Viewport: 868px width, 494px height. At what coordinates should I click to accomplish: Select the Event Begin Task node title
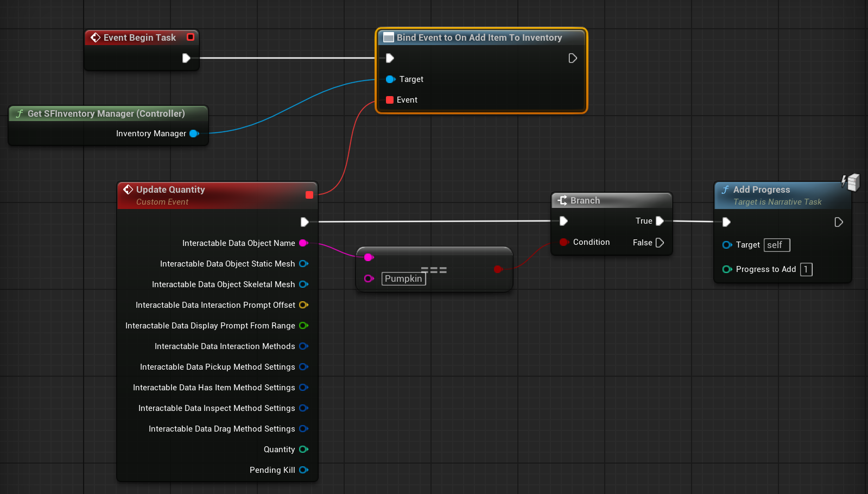(140, 37)
